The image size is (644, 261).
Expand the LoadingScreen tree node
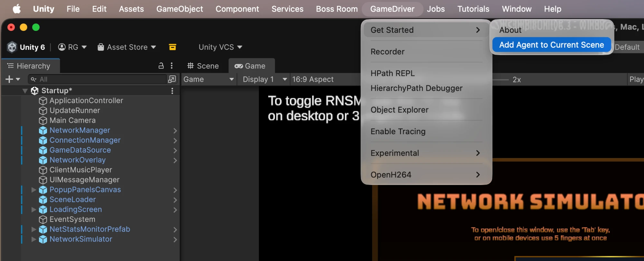(33, 210)
